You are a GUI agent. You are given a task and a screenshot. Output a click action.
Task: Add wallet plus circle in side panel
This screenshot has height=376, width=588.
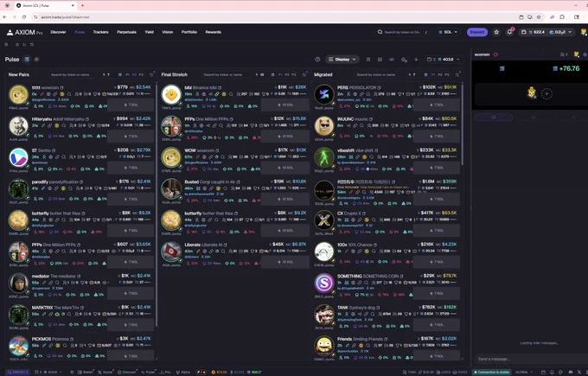pos(546,93)
